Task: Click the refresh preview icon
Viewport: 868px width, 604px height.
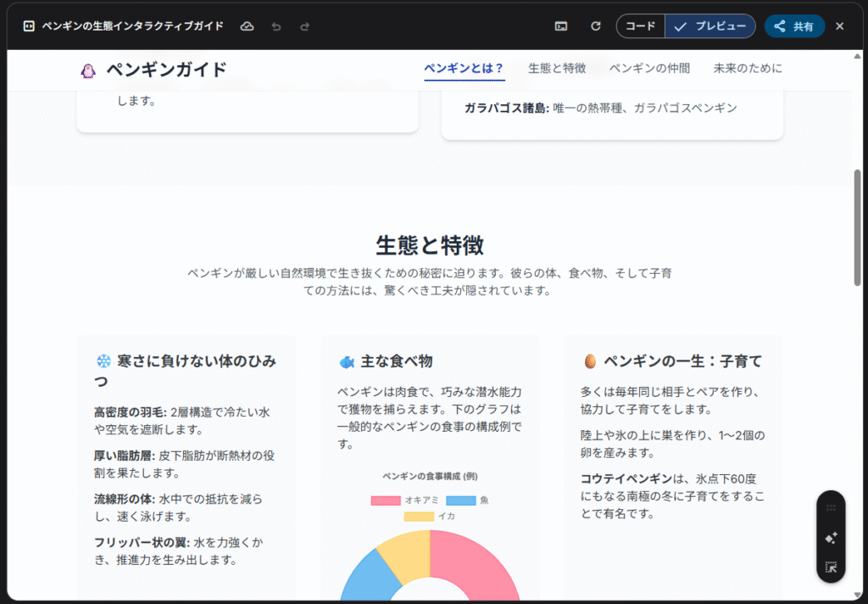Action: 596,26
